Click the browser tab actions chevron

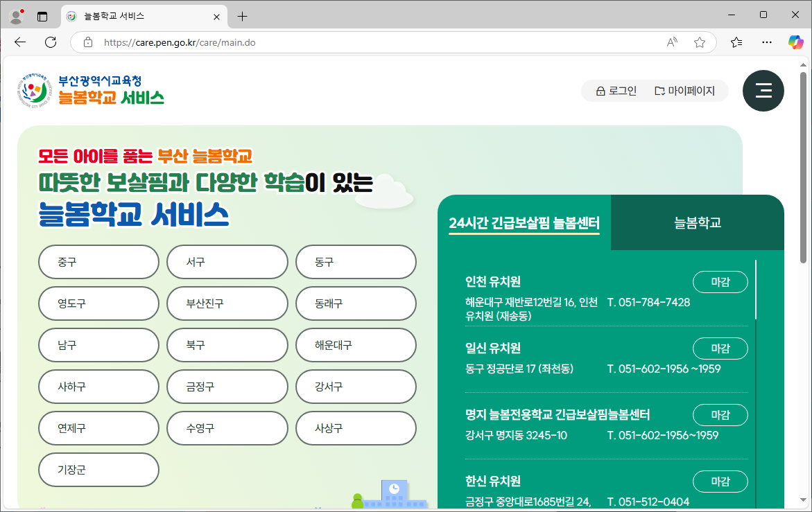(43, 15)
